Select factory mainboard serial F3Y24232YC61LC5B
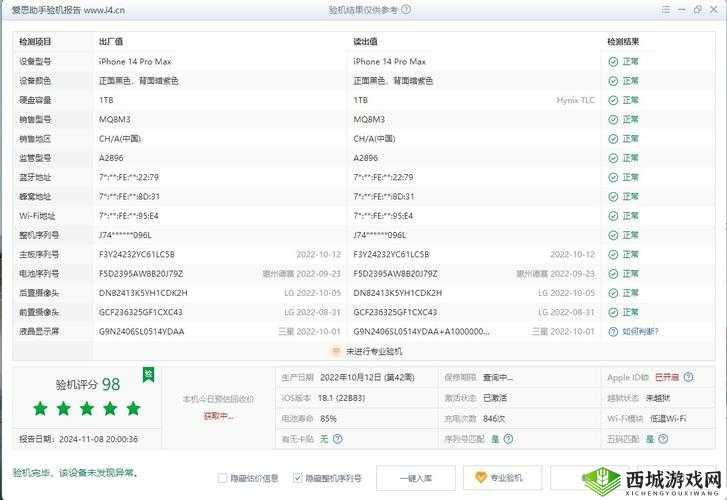The image size is (727, 500). 137,255
